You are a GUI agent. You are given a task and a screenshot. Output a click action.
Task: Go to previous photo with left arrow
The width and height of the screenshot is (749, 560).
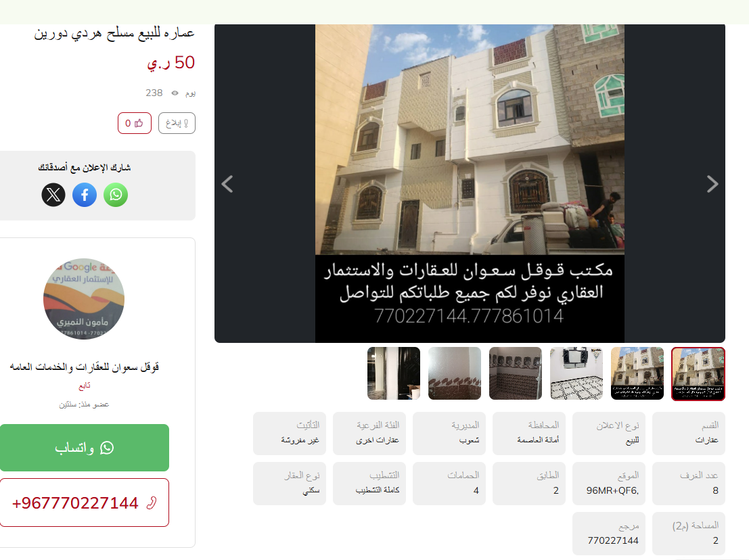pyautogui.click(x=227, y=184)
